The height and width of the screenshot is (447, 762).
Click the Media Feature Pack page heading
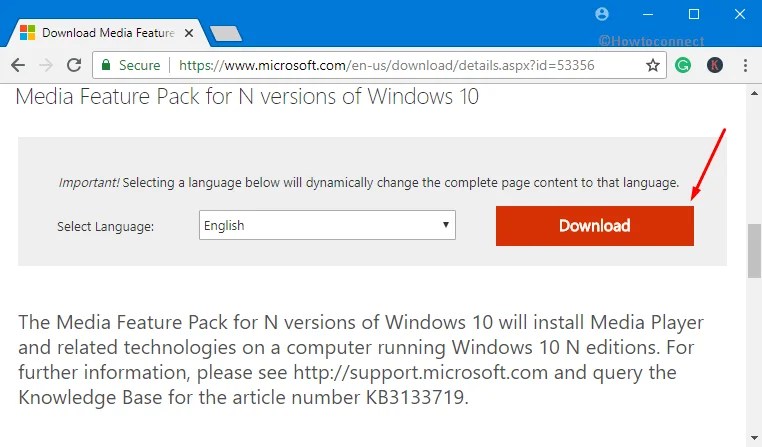pyautogui.click(x=247, y=96)
